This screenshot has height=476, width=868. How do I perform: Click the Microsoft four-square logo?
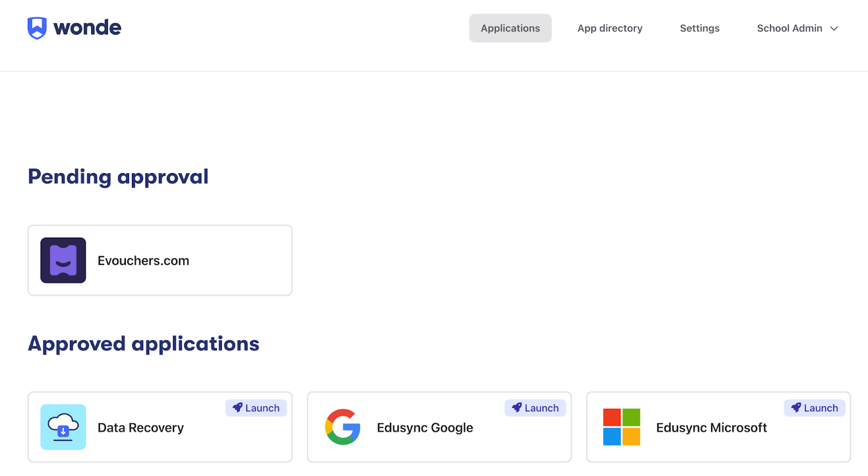point(622,427)
